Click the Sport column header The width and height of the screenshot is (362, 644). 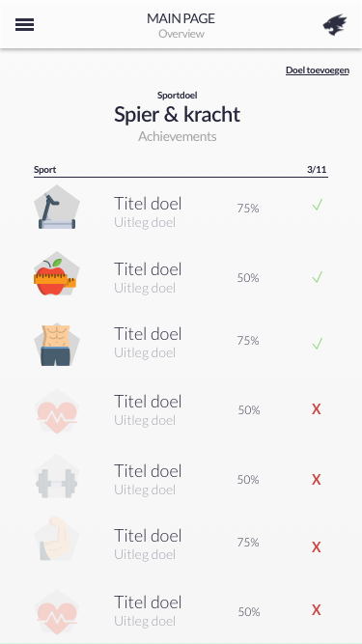pos(44,170)
